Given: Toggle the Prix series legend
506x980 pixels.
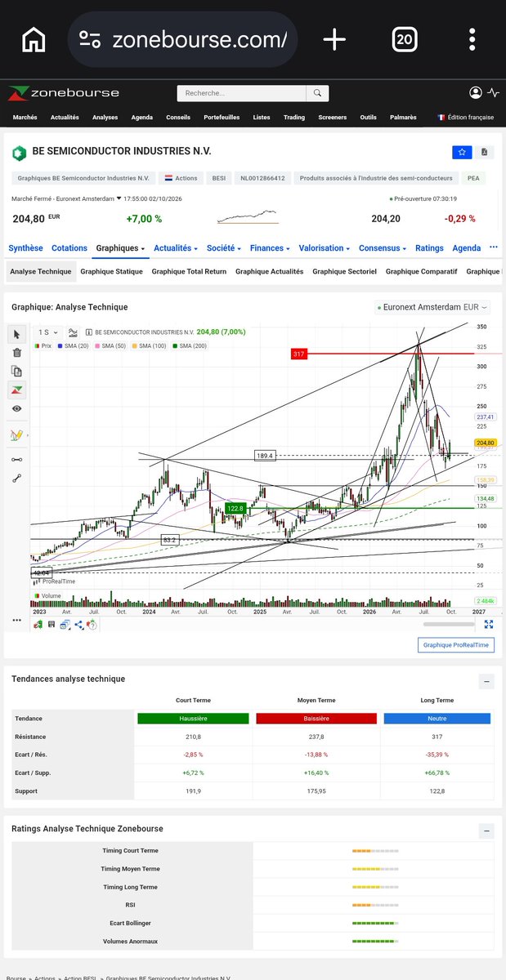Looking at the screenshot, I should point(43,346).
